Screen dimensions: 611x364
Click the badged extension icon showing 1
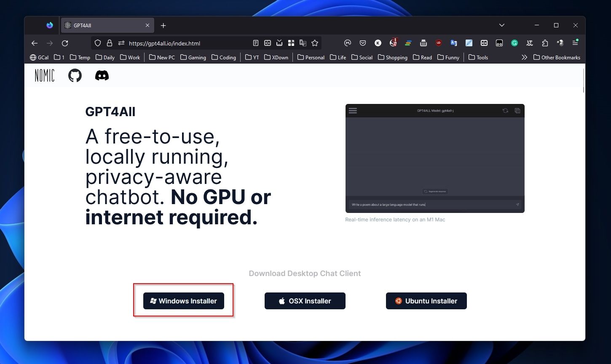[393, 43]
